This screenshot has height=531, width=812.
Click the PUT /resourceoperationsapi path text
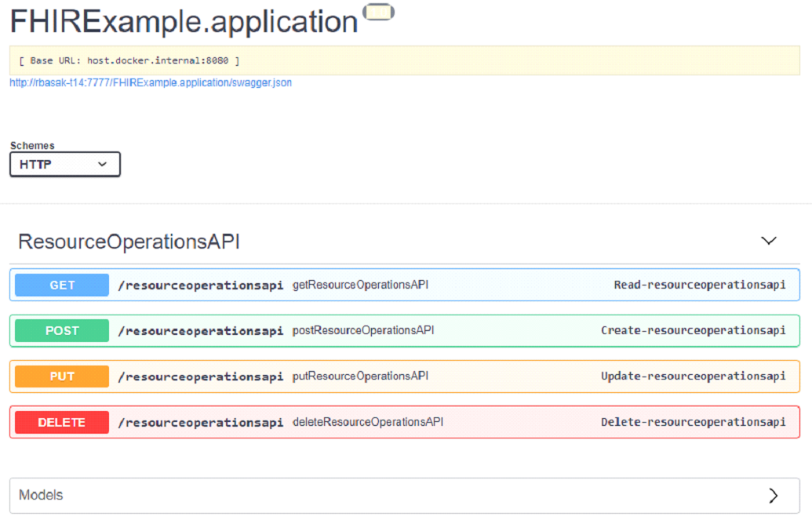(x=200, y=376)
